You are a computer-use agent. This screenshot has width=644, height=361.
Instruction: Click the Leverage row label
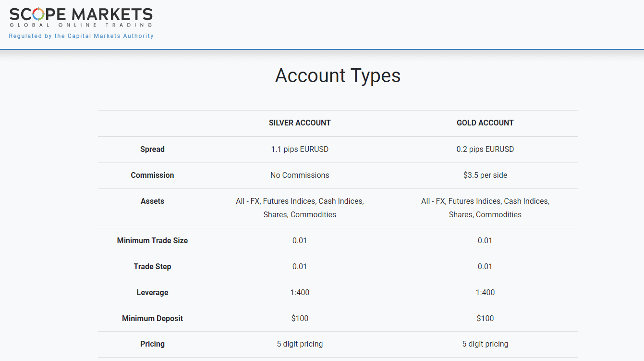pyautogui.click(x=152, y=292)
